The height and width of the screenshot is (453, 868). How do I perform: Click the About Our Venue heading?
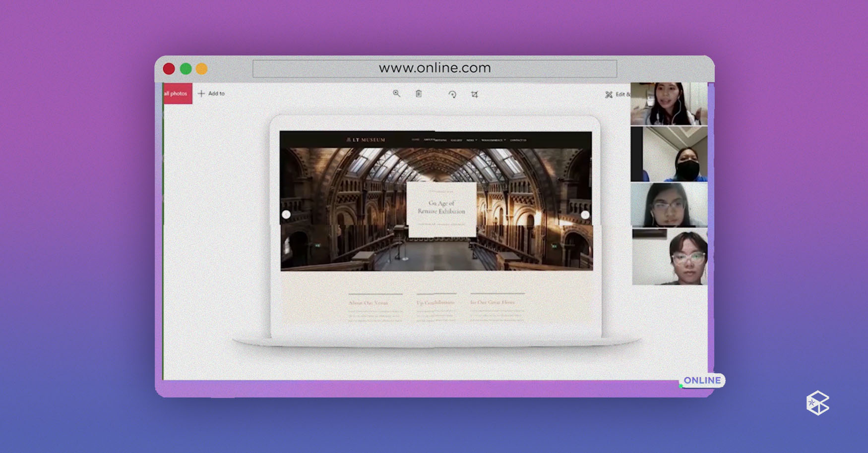pyautogui.click(x=368, y=302)
